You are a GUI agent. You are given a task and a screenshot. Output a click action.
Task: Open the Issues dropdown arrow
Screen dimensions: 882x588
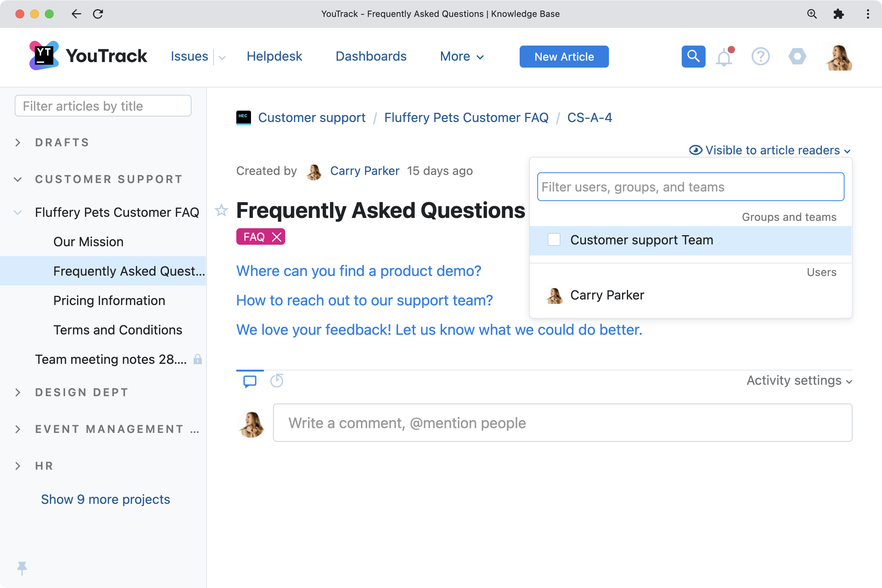[222, 57]
